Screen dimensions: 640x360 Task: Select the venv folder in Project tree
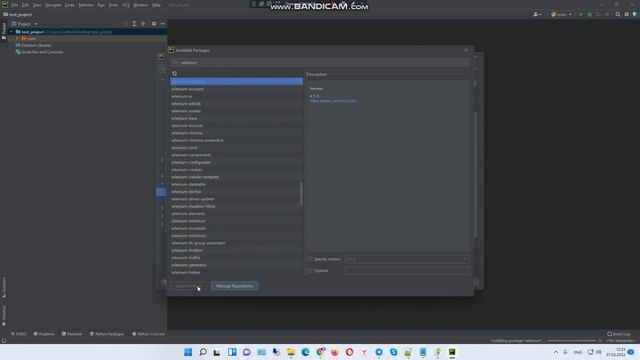pos(32,38)
